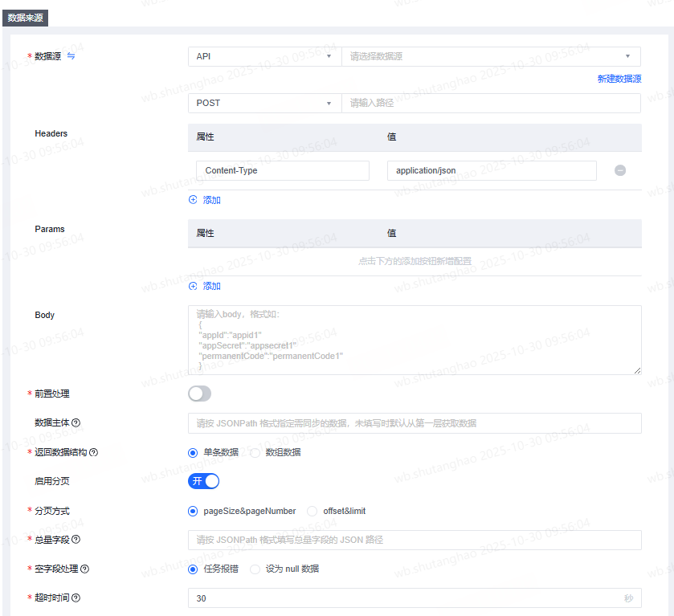Choose offset&limit pagination mode
The width and height of the screenshot is (674, 616).
click(312, 511)
